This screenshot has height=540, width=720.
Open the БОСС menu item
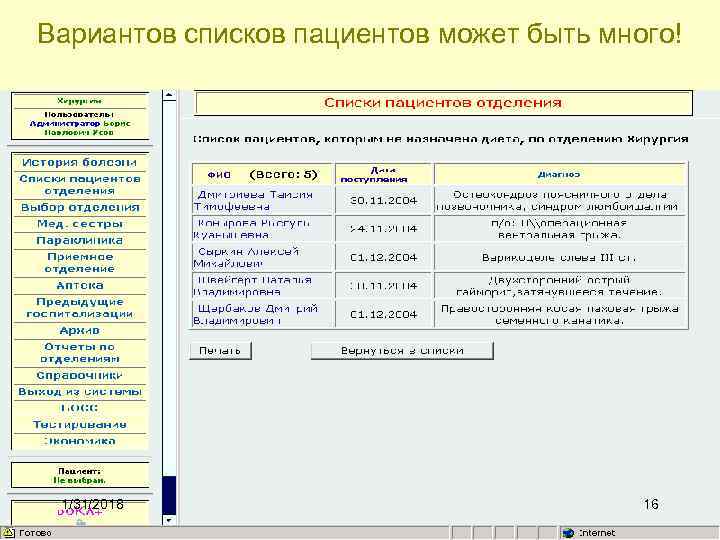click(x=79, y=408)
